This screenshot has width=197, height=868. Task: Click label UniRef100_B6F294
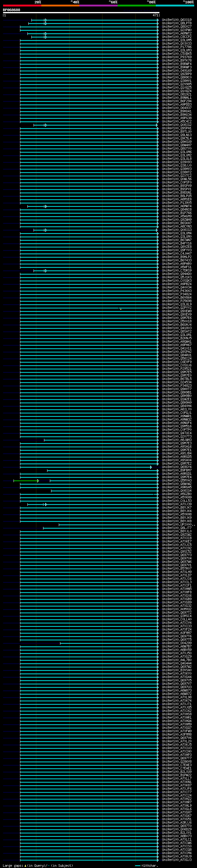177,101
